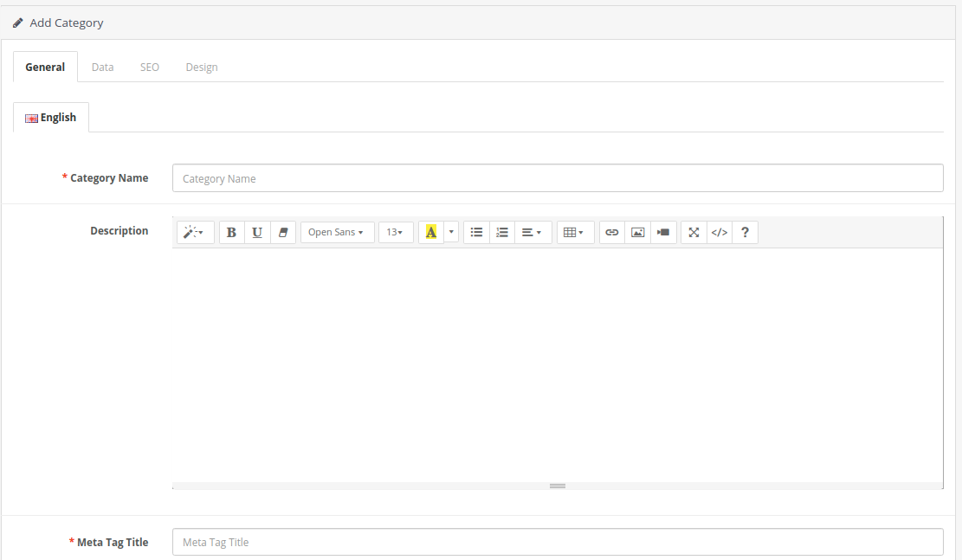This screenshot has height=560, width=962.
Task: Open the magic wand style dropdown
Action: click(195, 233)
